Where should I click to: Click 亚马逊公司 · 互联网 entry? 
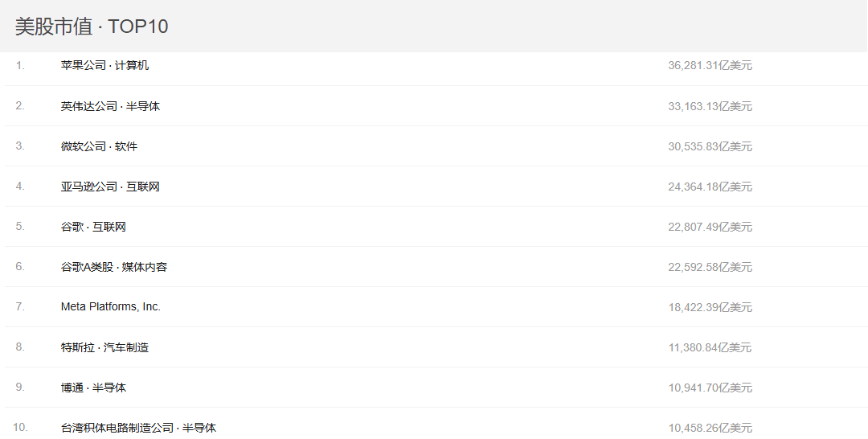tap(110, 187)
